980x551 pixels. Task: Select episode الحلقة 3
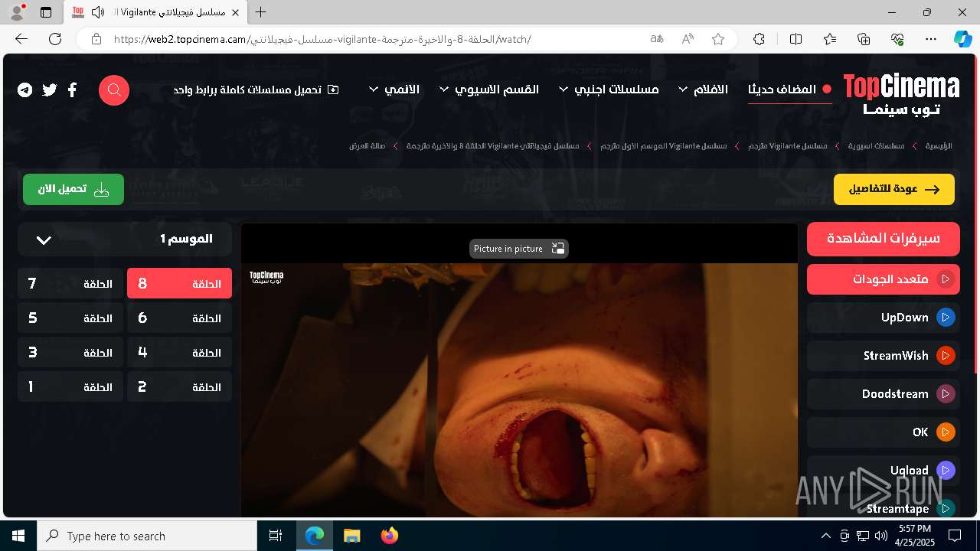click(70, 353)
